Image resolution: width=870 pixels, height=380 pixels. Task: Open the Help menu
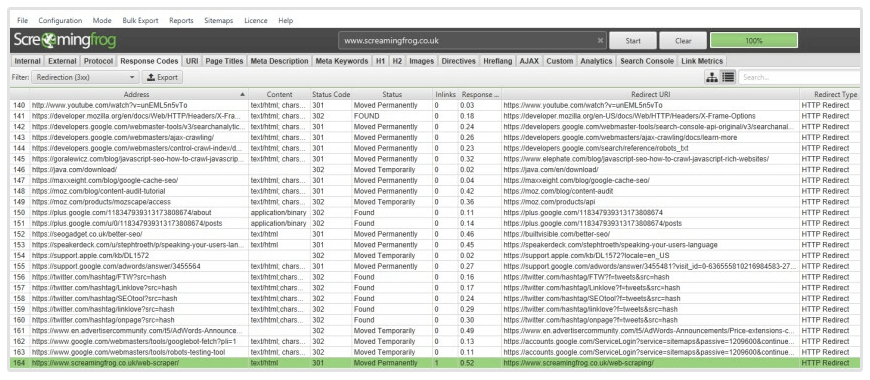click(286, 21)
